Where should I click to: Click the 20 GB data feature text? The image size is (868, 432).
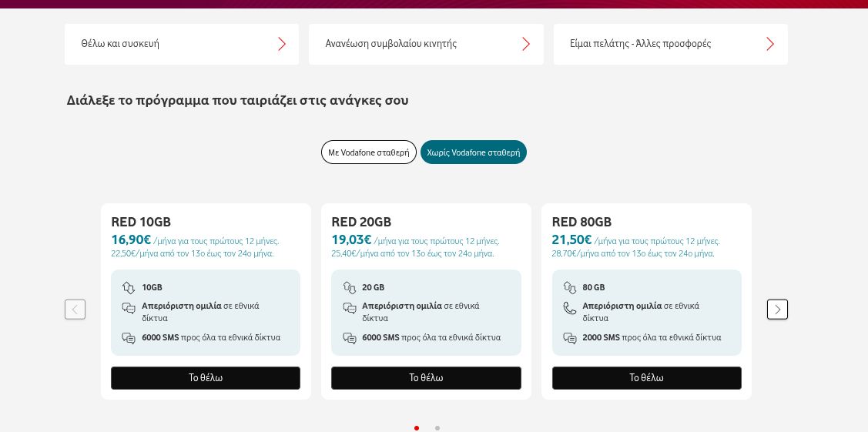[373, 288]
